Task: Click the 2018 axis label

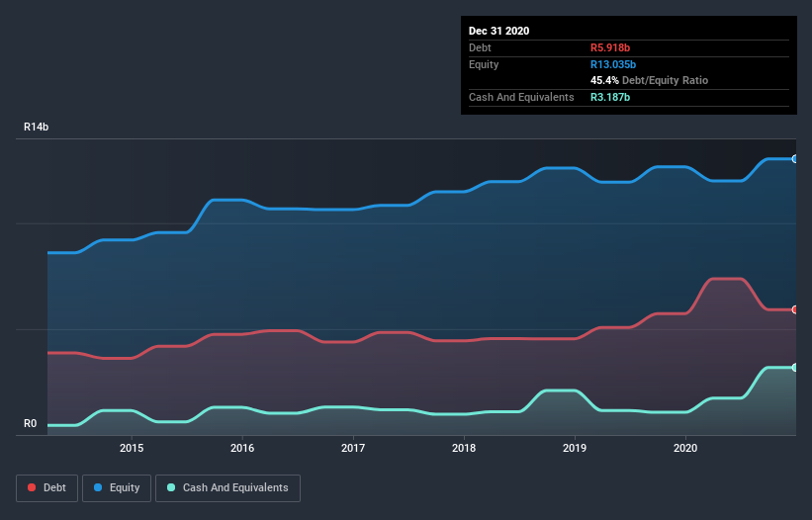Action: point(464,448)
